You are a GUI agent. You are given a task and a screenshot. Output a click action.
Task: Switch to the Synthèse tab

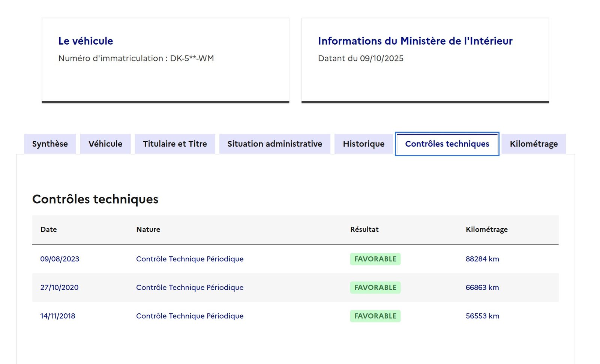[50, 144]
